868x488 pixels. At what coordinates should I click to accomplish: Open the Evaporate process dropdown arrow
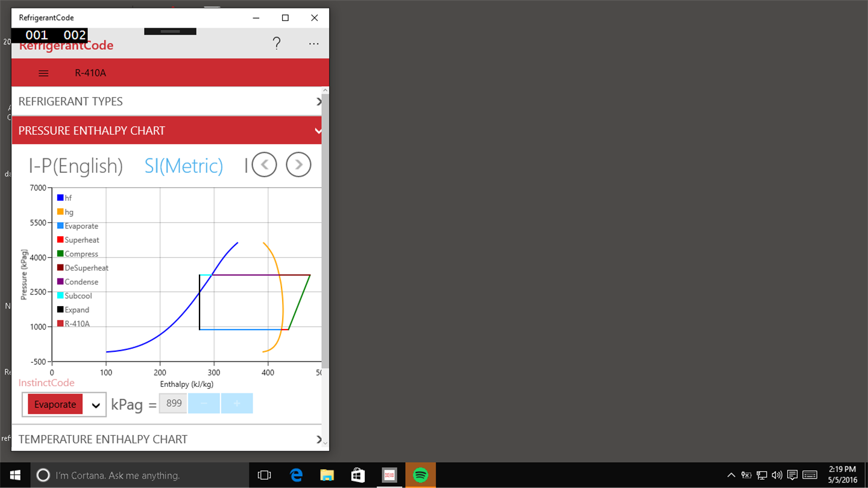tap(95, 405)
